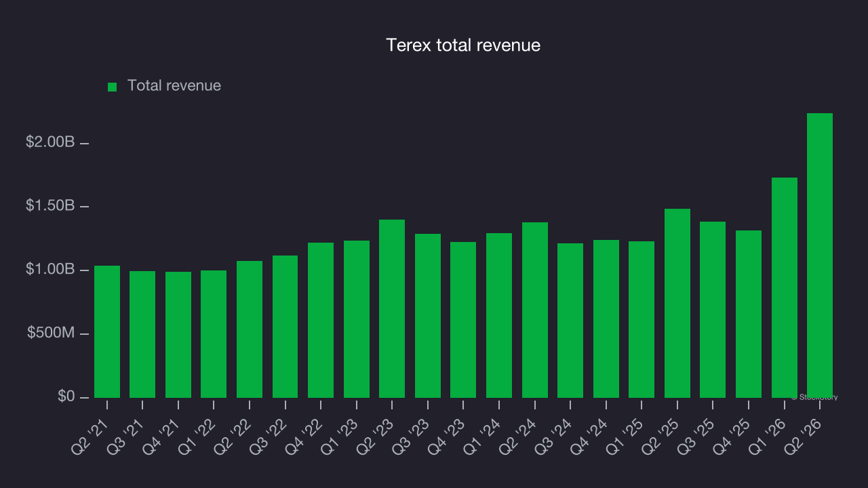Select the Q1 '23 revenue bar

click(357, 319)
